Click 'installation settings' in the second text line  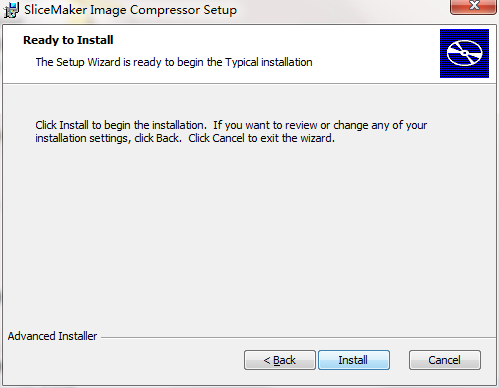pos(81,138)
